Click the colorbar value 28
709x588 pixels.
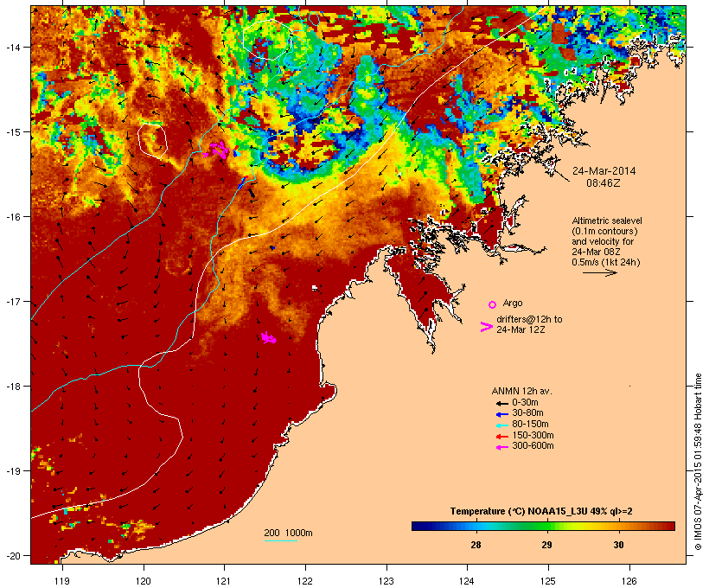(x=476, y=545)
